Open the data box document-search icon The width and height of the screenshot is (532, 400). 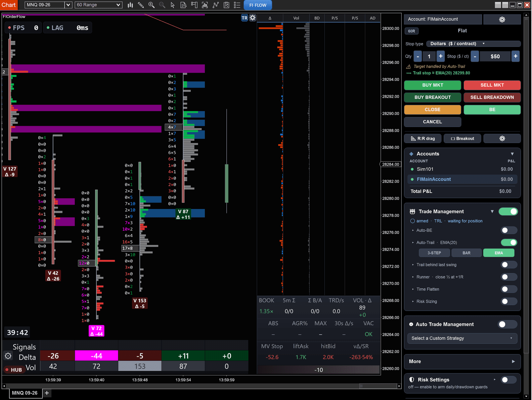pos(183,5)
